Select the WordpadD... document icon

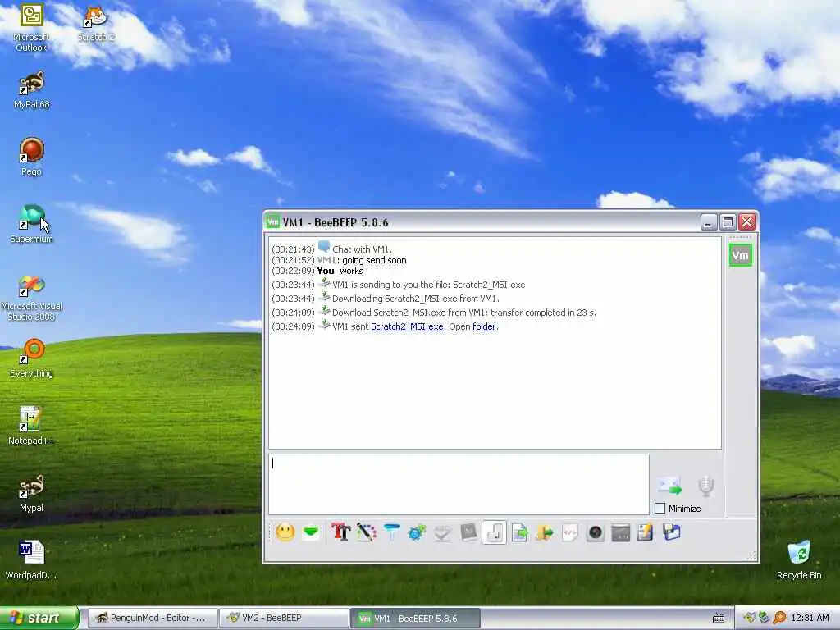[32, 560]
